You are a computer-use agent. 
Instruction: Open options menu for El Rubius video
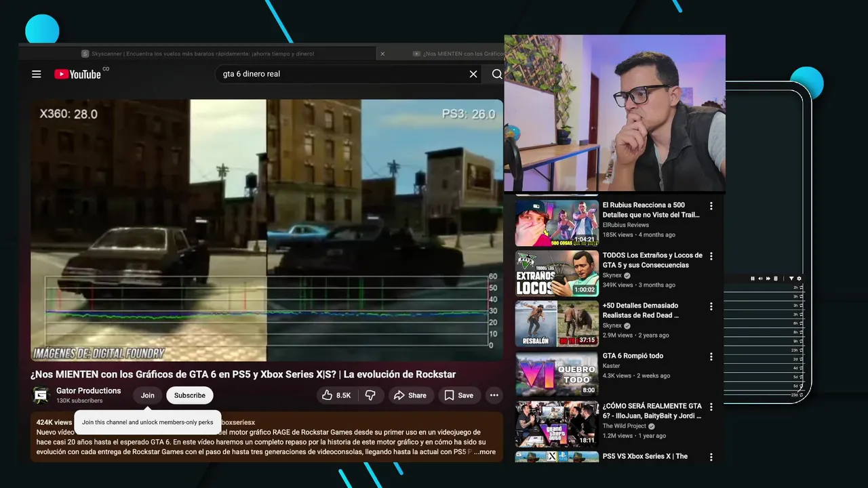point(711,206)
